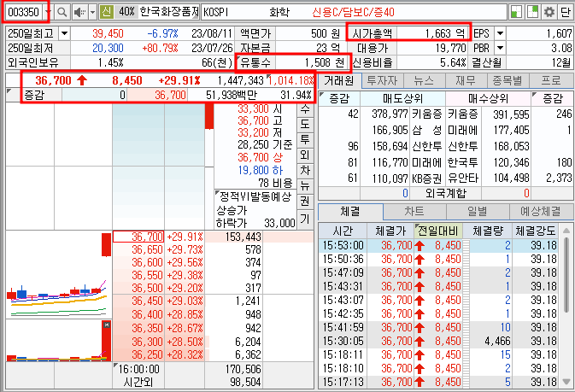Click the 시간외 after-hours label

138,382
